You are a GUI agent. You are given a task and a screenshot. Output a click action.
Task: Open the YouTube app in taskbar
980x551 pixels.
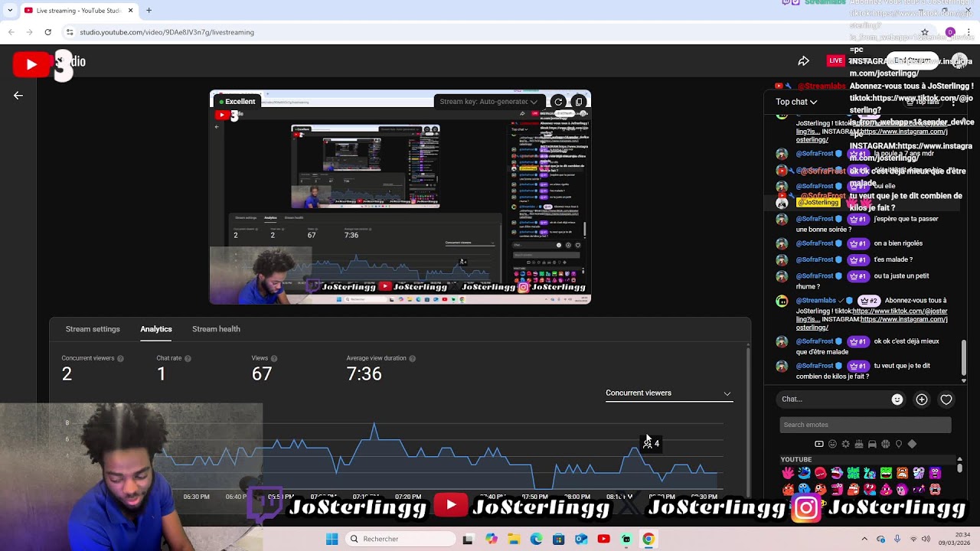pos(603,539)
